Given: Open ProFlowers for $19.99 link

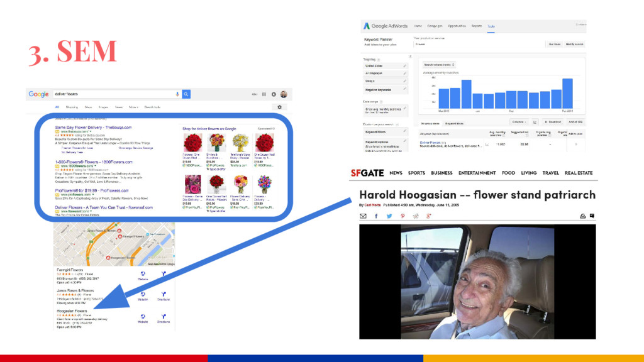Looking at the screenshot, I should tap(92, 190).
